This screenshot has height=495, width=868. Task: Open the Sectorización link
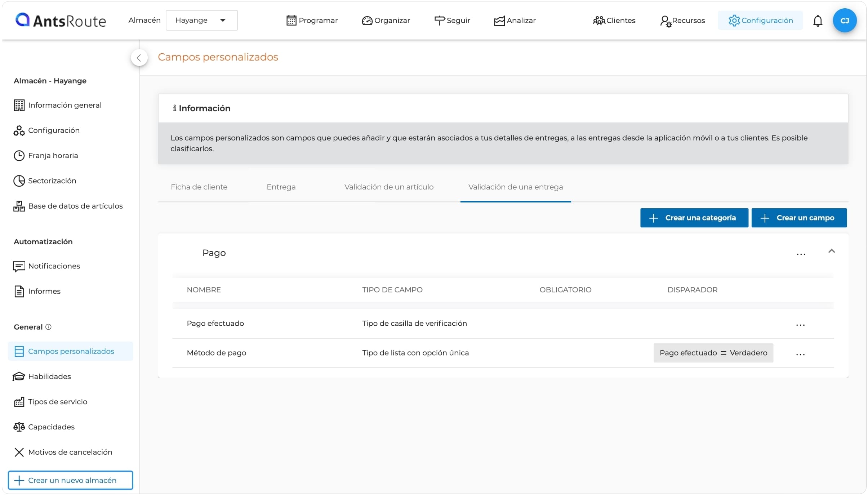(x=52, y=181)
